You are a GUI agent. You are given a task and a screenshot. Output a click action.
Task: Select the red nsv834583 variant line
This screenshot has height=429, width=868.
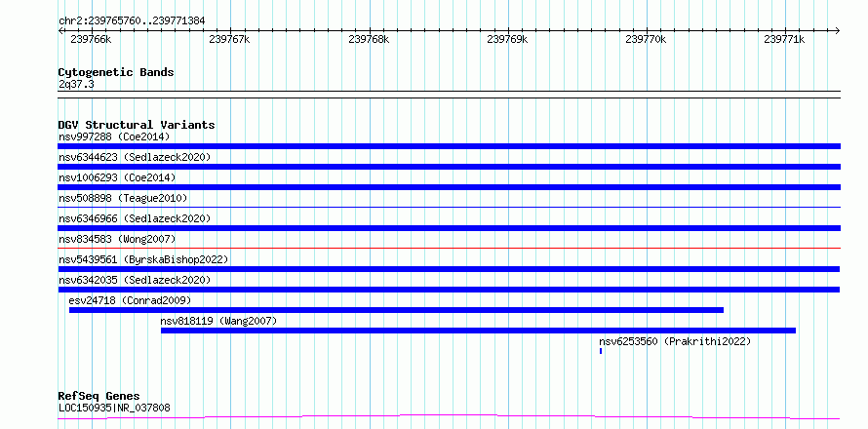pyautogui.click(x=449, y=248)
